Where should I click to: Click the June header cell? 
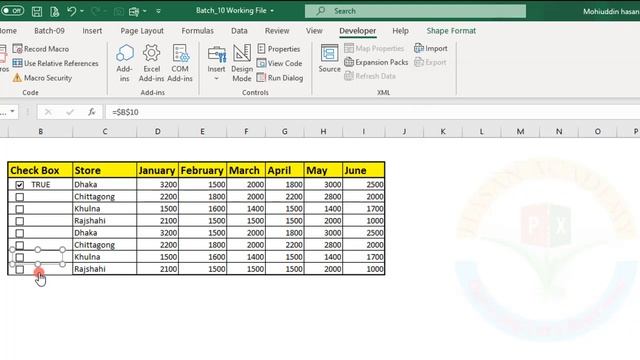point(363,170)
